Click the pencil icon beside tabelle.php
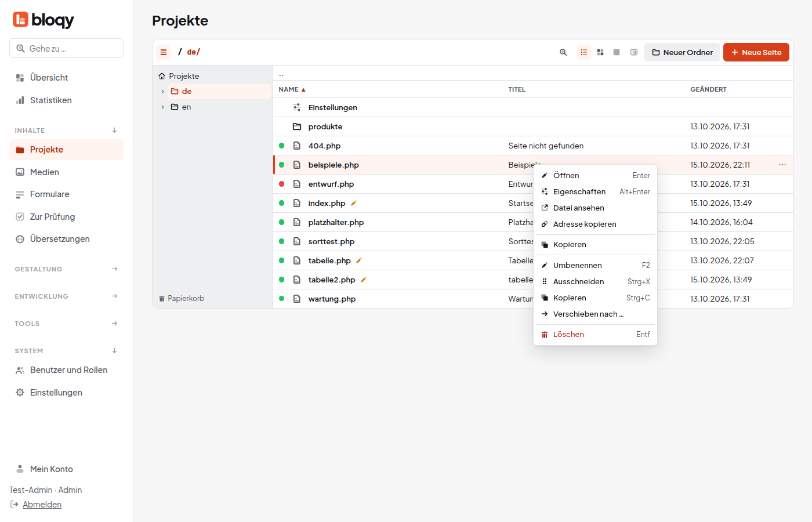This screenshot has height=522, width=812. coord(359,260)
